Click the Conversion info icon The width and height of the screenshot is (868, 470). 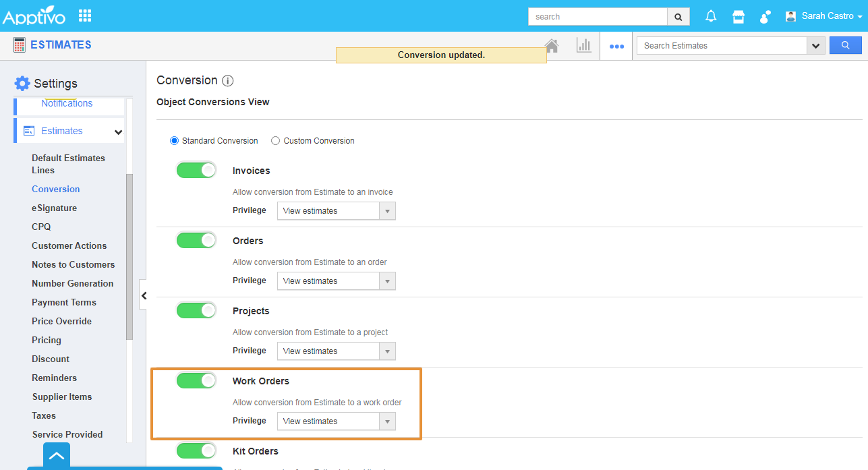[228, 81]
